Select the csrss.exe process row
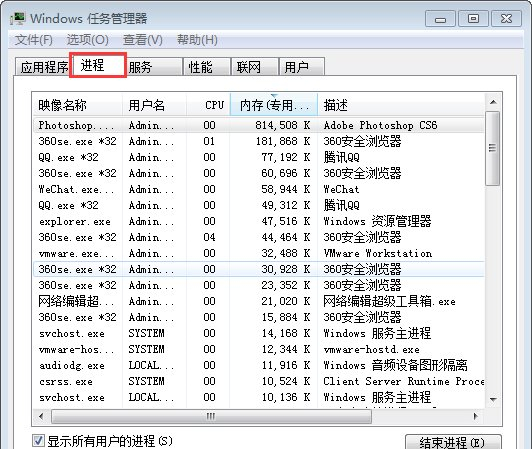 259,381
